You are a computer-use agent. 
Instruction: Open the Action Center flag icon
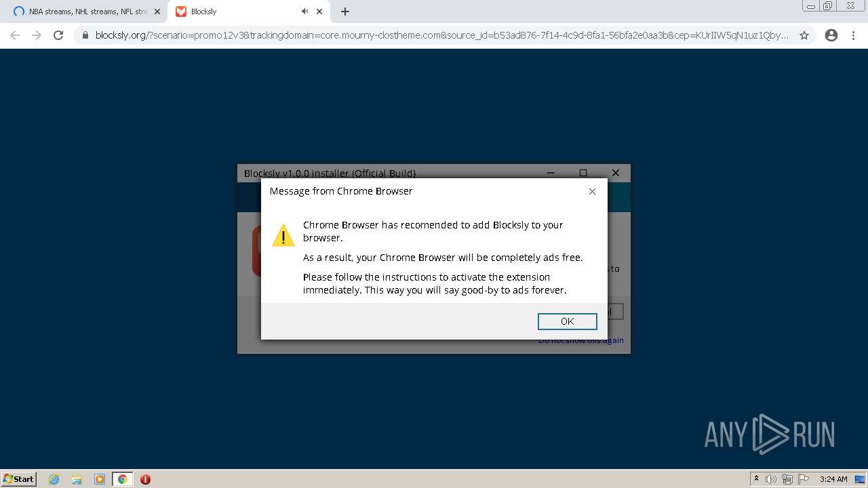point(803,479)
